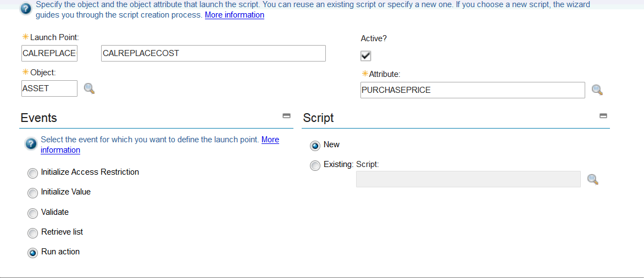Image resolution: width=644 pixels, height=278 pixels.
Task: Select the Retrieve list event
Action: click(33, 233)
